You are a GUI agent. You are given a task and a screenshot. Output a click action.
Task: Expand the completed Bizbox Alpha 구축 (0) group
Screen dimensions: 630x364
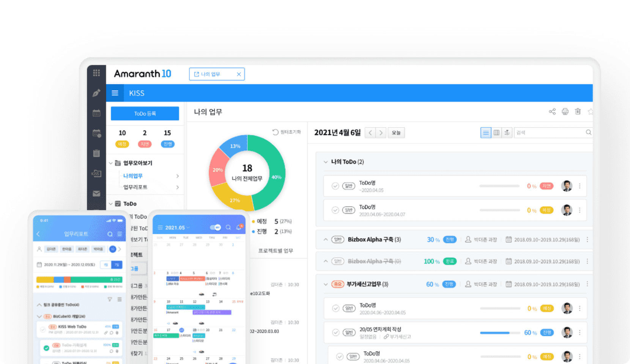pyautogui.click(x=325, y=261)
